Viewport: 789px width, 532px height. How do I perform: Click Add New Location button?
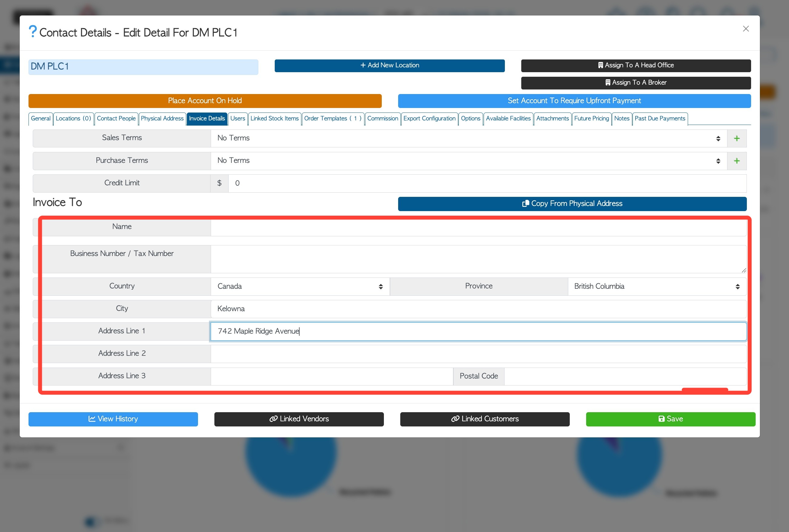(x=389, y=66)
